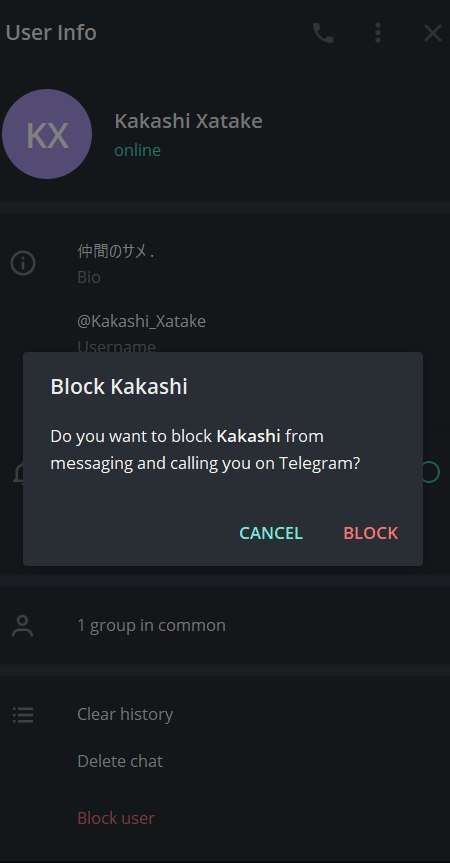Select Delete chat

pyautogui.click(x=120, y=761)
